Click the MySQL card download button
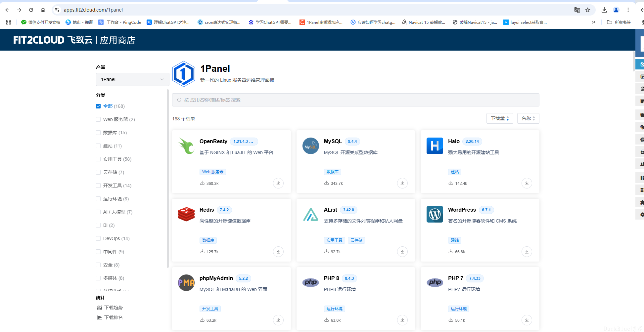 coord(402,183)
